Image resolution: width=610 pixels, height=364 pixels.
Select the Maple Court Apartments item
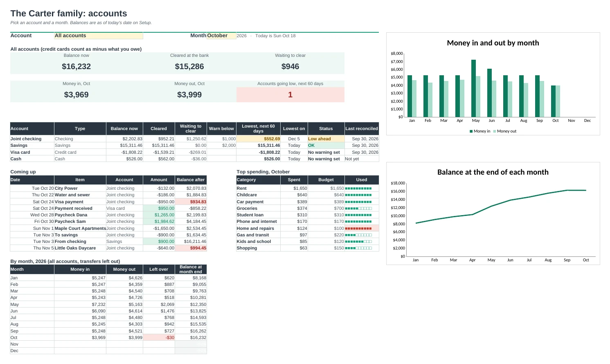pos(80,228)
